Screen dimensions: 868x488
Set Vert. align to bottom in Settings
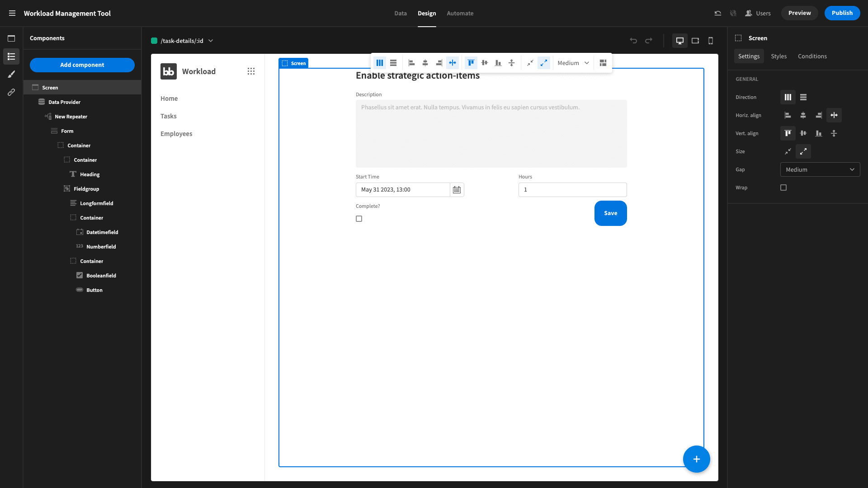819,133
